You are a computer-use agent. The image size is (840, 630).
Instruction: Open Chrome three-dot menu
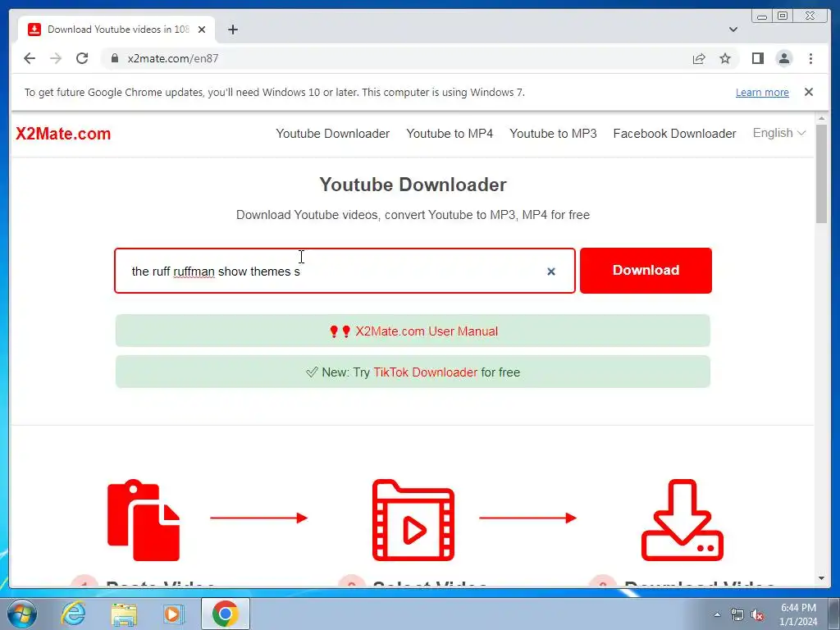(x=810, y=58)
